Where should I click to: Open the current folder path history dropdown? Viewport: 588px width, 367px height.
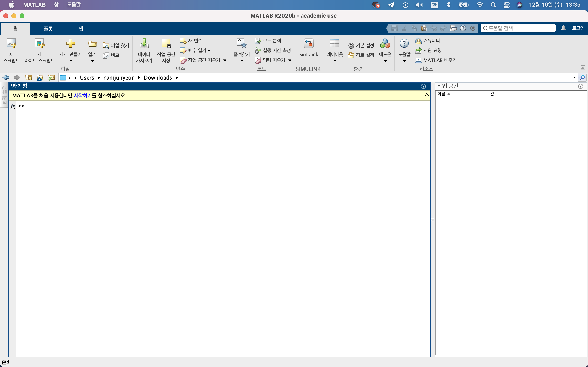click(x=574, y=77)
